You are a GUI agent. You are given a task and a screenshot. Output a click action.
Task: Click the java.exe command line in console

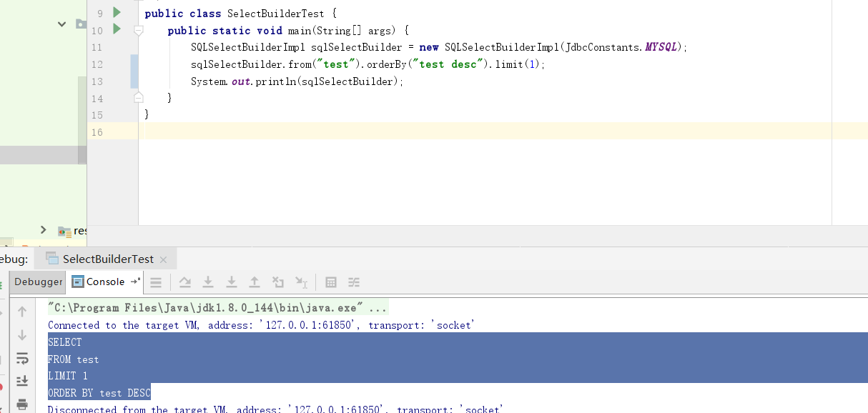(x=218, y=308)
